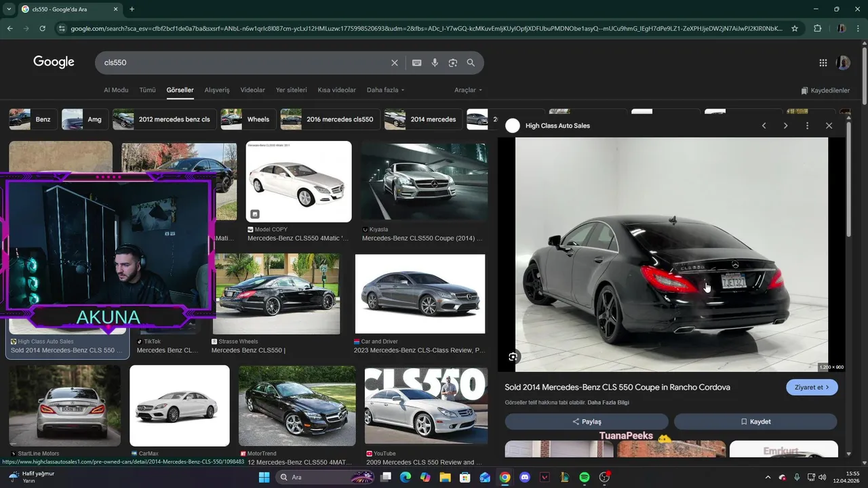Open the Google apps grid
Viewport: 868px width, 488px height.
point(823,63)
